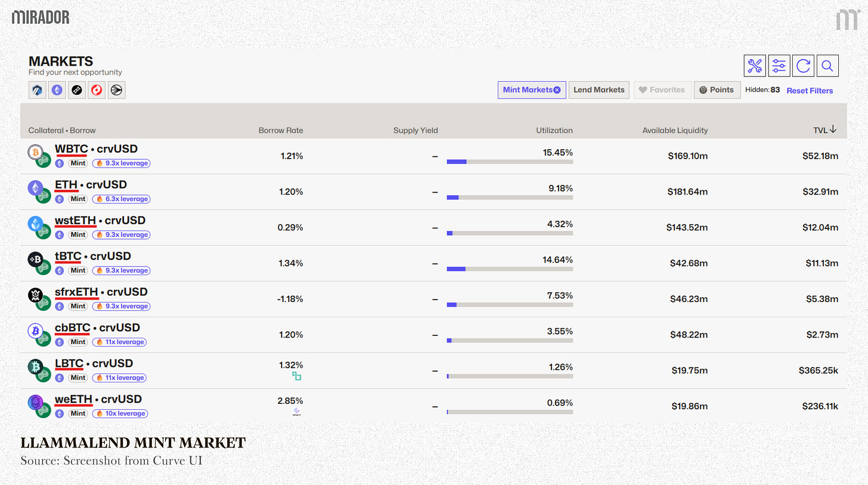Filter markets by the Ethereum chain icon
Viewport: 868px width, 485px height.
57,90
